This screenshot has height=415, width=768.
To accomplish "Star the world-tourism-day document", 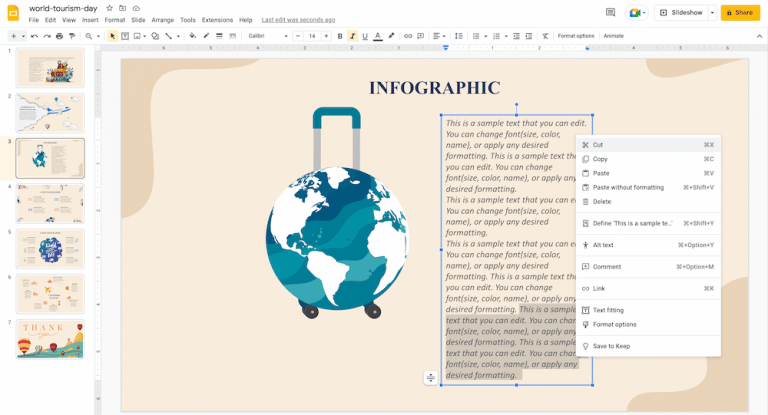I will coord(110,8).
